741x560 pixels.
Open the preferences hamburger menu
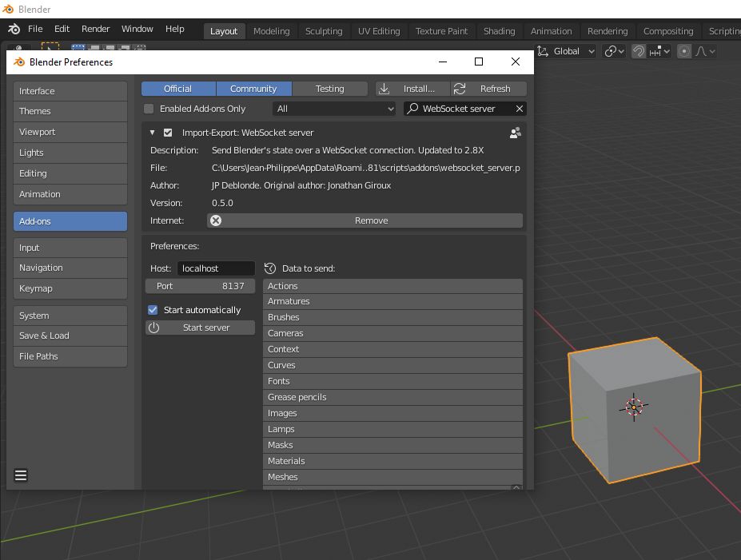(21, 475)
